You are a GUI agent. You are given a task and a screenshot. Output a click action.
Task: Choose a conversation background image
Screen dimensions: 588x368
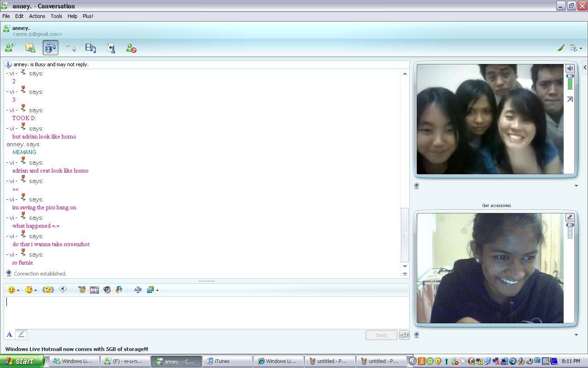[x=150, y=290]
